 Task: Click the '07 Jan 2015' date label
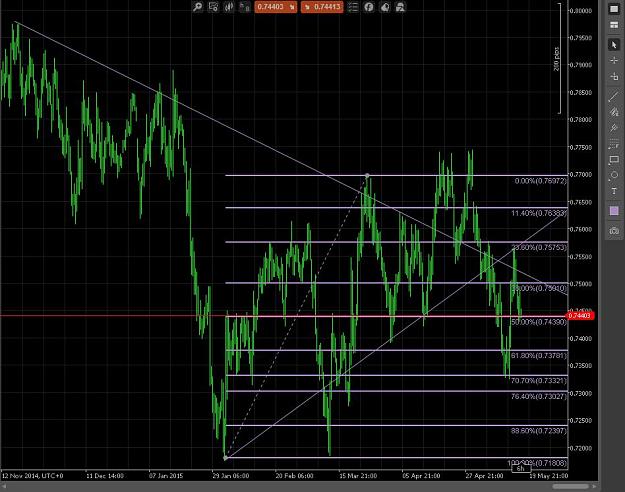(x=166, y=476)
